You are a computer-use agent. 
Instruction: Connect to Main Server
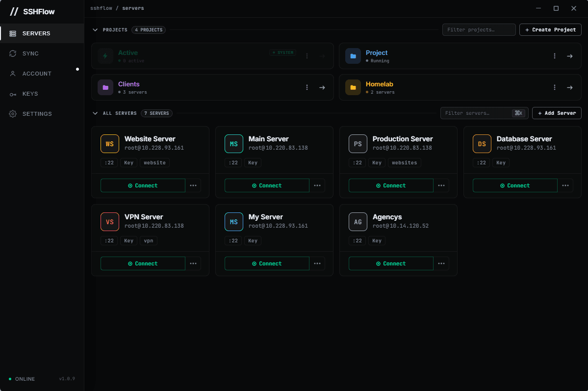[x=267, y=185]
